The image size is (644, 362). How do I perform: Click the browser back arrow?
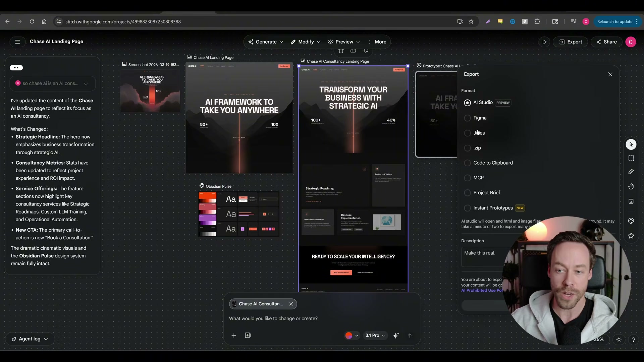pos(7,21)
